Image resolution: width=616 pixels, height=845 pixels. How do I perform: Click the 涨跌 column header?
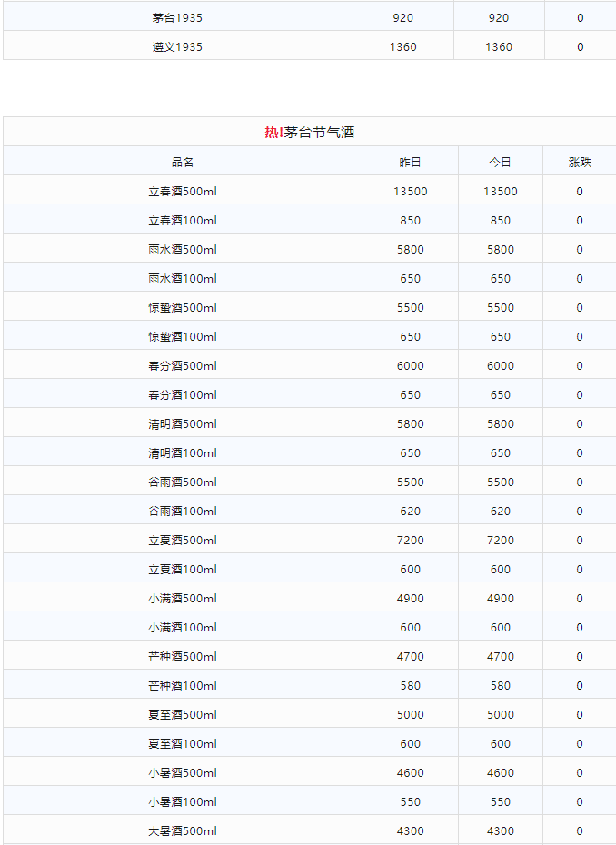[x=580, y=163]
